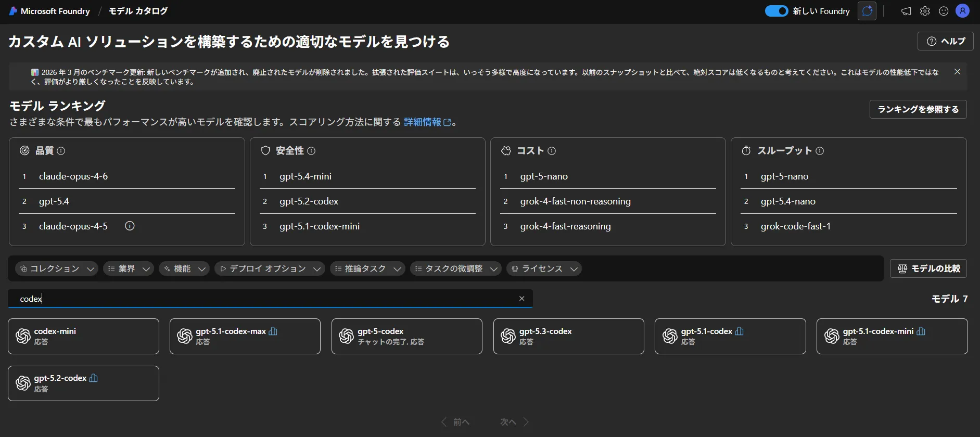Select claude-opus-4-5 in quality ranking
Image resolution: width=980 pixels, height=437 pixels.
73,226
